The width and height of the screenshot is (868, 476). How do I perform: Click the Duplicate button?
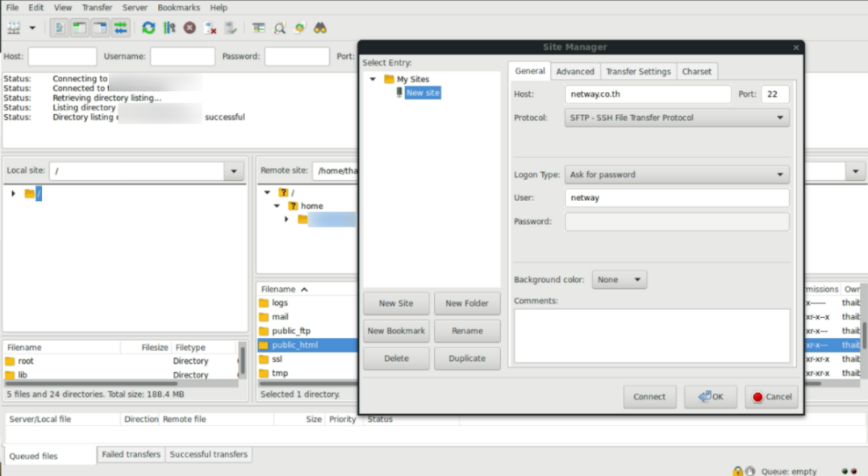tap(466, 358)
